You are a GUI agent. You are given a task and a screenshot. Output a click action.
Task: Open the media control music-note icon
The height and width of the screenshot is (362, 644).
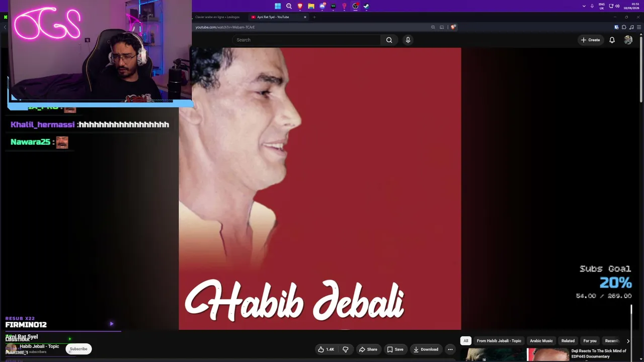(631, 27)
